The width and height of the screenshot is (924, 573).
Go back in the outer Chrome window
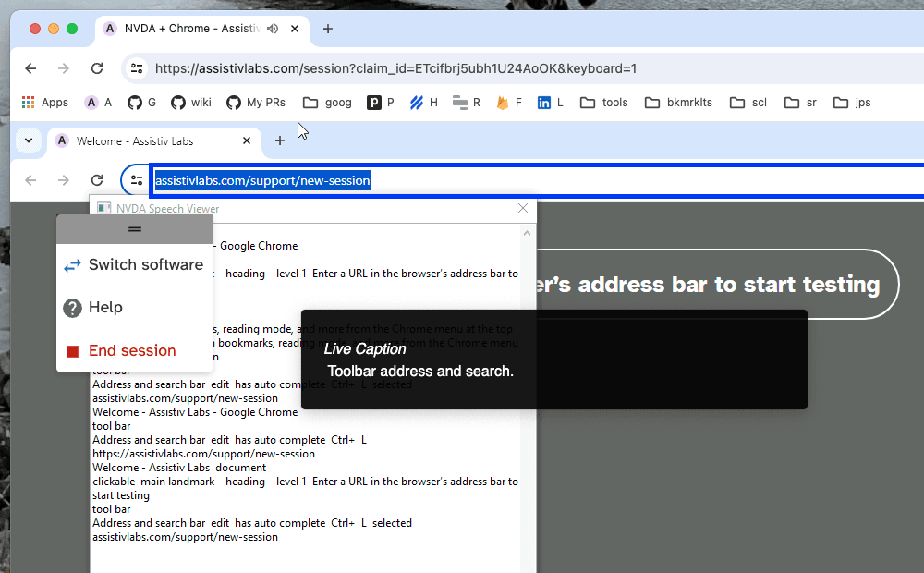point(30,68)
